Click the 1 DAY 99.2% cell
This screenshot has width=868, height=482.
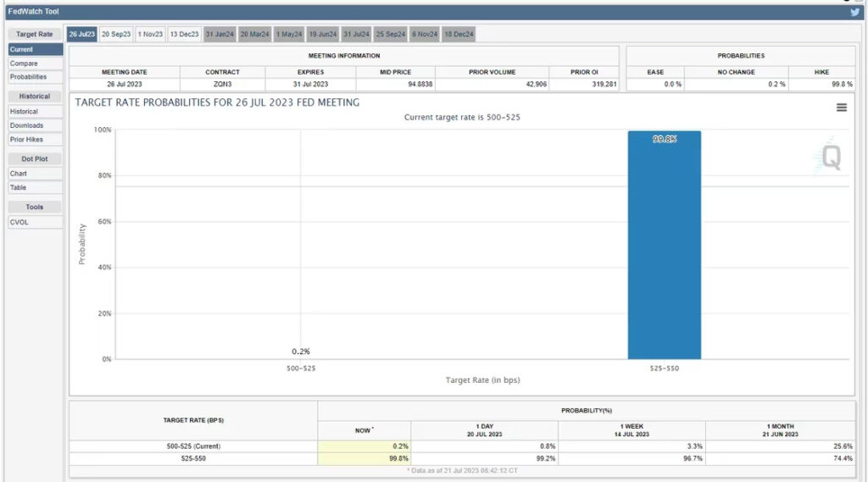click(x=484, y=459)
